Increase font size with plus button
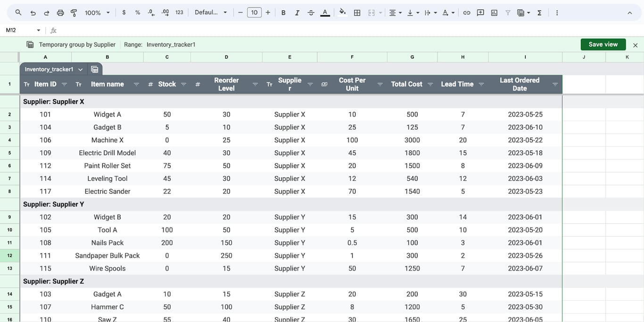This screenshot has height=322, width=644. 268,13
